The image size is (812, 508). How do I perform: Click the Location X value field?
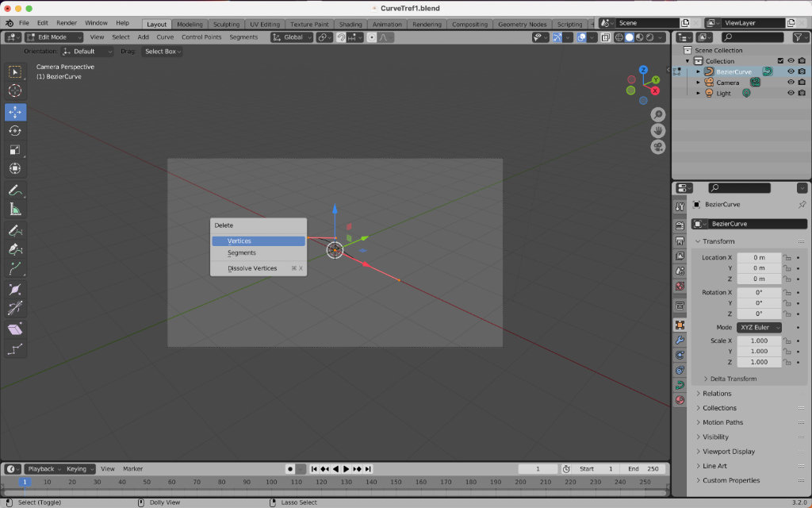coord(759,257)
